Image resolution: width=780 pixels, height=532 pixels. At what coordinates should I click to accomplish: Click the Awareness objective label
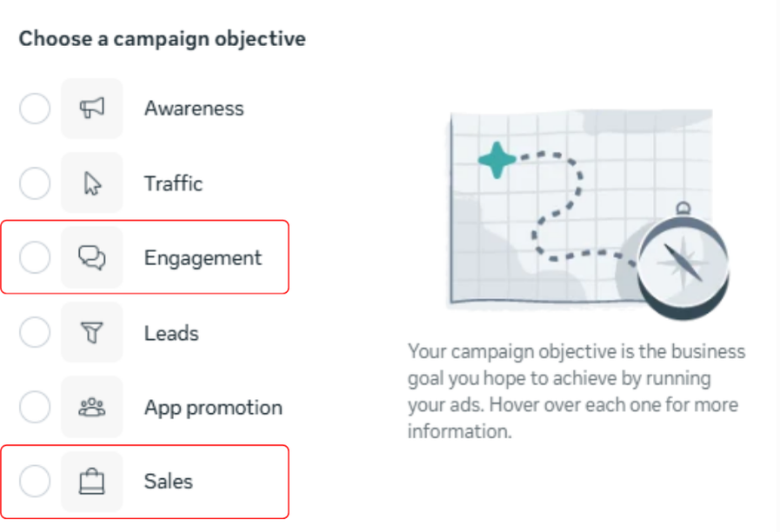click(194, 109)
